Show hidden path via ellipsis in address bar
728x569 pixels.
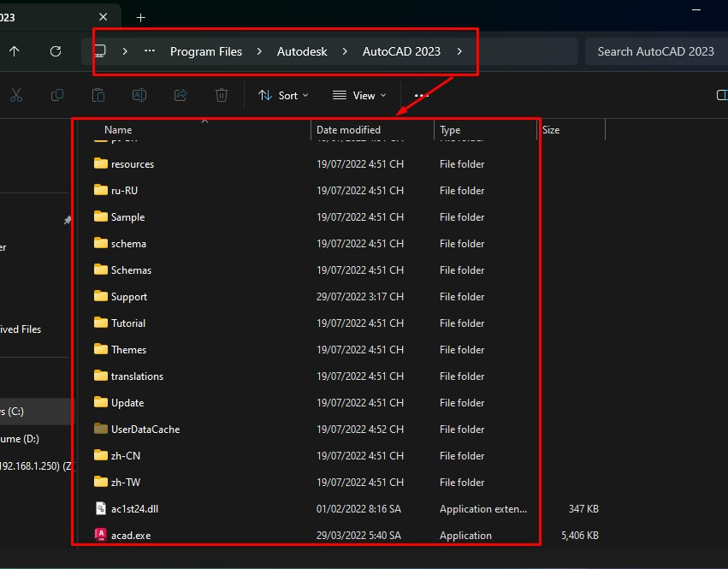[150, 50]
